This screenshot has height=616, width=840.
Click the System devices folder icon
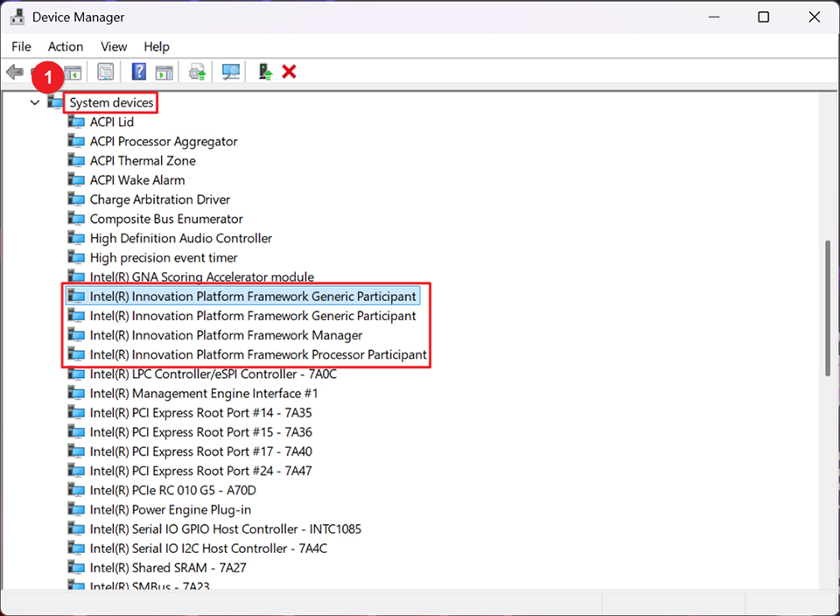(55, 101)
